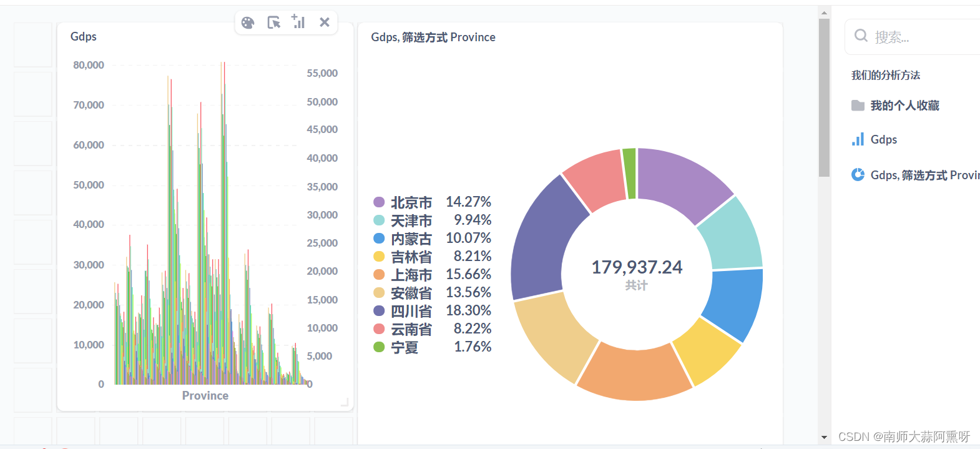Select the 云南省 legend label
Viewport: 980px width, 449px height.
tap(411, 329)
